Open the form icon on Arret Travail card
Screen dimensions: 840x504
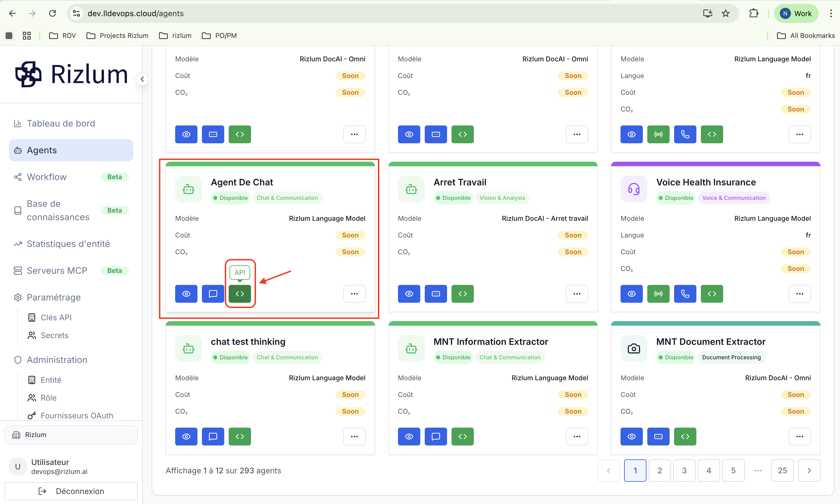pos(436,294)
